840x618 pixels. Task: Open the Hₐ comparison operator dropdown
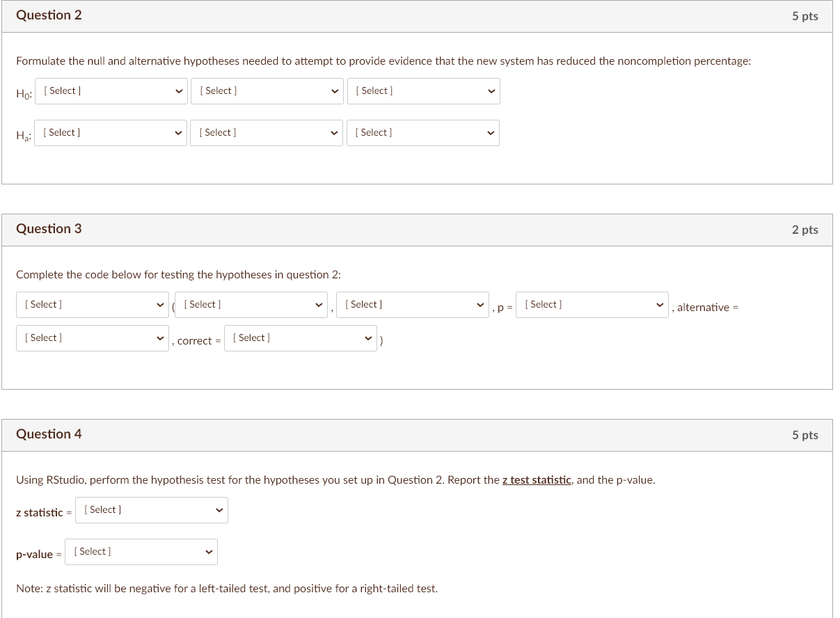[267, 132]
